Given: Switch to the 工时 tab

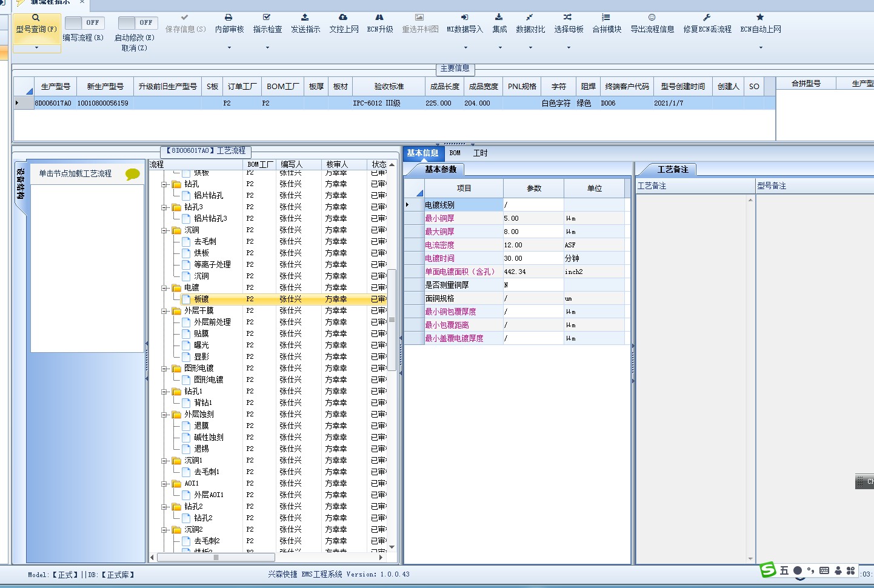Looking at the screenshot, I should pyautogui.click(x=481, y=153).
